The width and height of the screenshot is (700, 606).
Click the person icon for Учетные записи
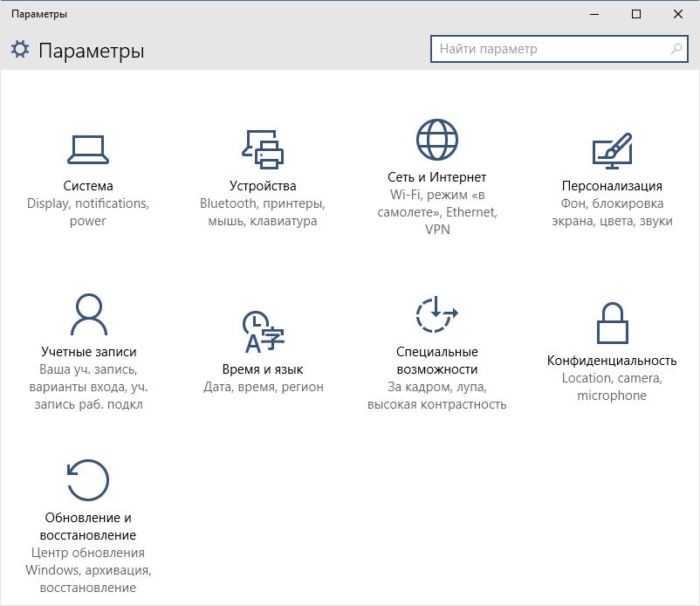pos(88,315)
